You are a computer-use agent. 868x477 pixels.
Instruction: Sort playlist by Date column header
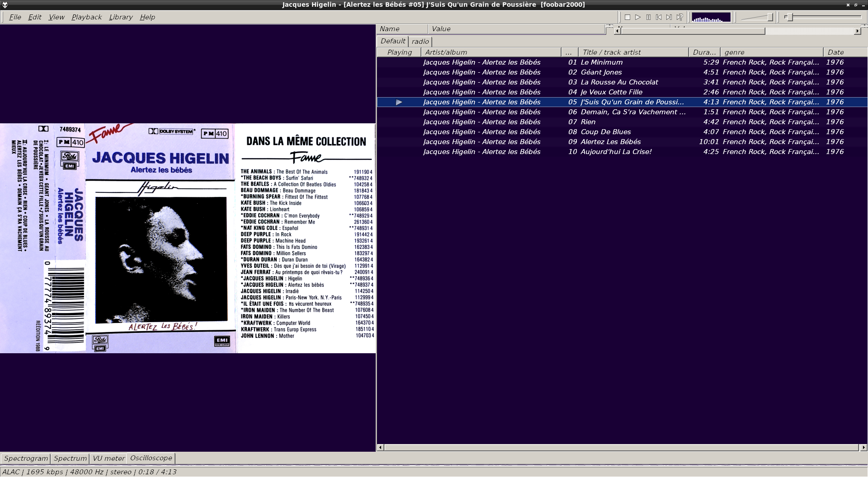845,52
